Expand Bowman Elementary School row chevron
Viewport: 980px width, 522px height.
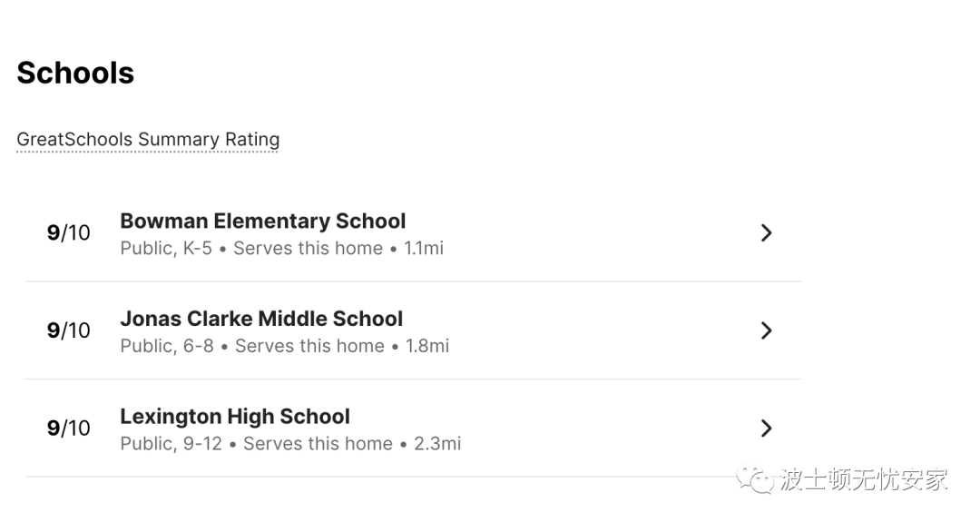[x=766, y=232]
